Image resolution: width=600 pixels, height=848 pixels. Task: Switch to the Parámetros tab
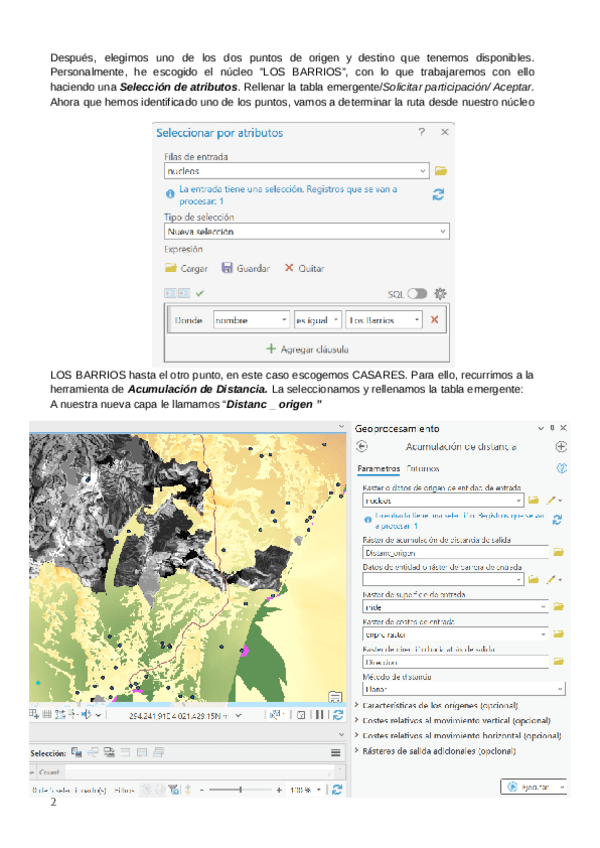pyautogui.click(x=379, y=468)
